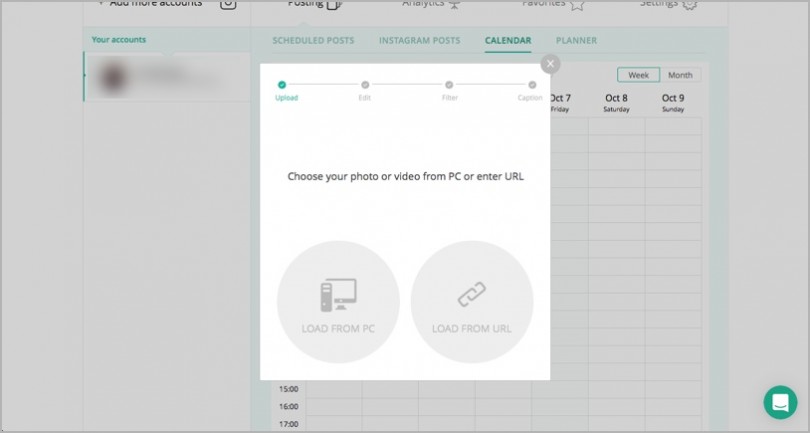Click the Caption step circle
Screen dimensions: 810x433
[x=532, y=85]
